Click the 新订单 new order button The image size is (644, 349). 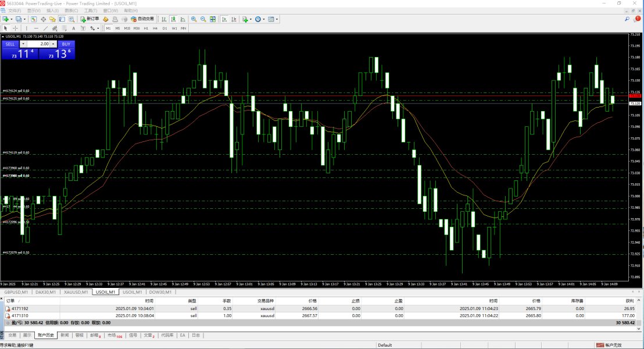90,19
